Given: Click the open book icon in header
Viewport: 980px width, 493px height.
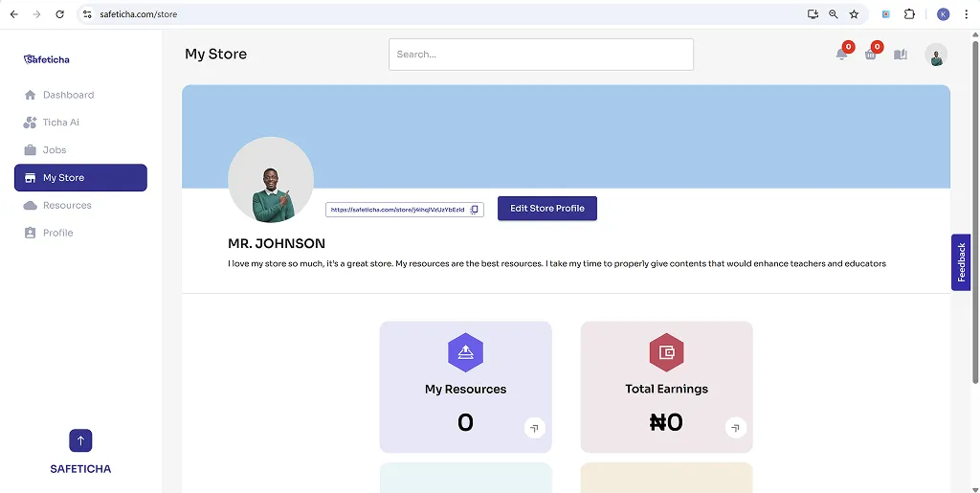Looking at the screenshot, I should tap(900, 55).
